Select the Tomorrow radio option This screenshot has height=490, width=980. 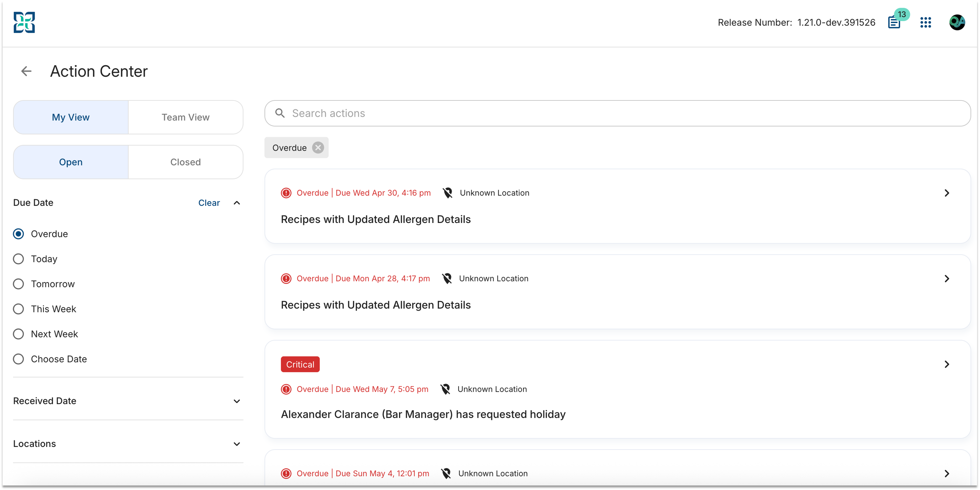[18, 284]
